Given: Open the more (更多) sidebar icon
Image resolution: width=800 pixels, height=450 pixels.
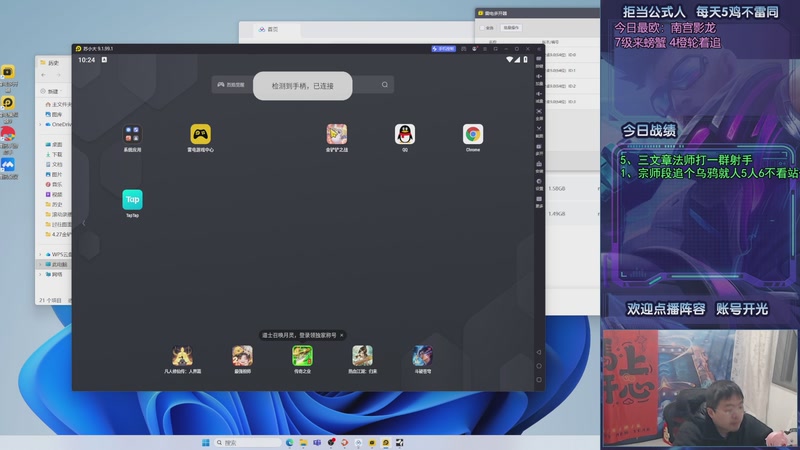Looking at the screenshot, I should coord(539,202).
